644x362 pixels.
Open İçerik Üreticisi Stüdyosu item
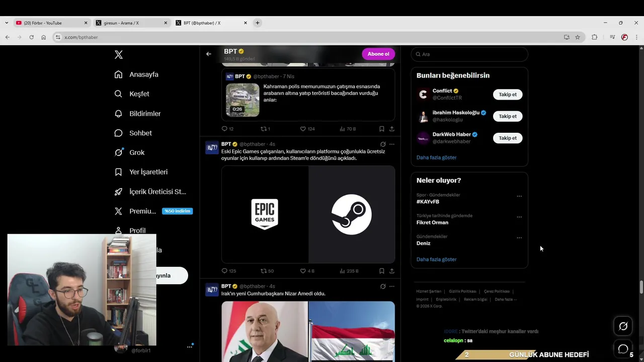[x=150, y=192]
